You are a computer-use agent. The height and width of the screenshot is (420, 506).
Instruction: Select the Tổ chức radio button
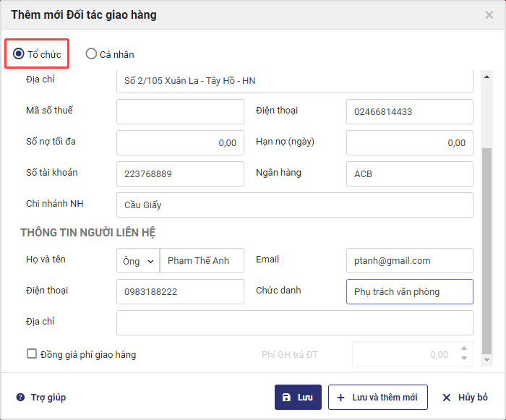[19, 53]
